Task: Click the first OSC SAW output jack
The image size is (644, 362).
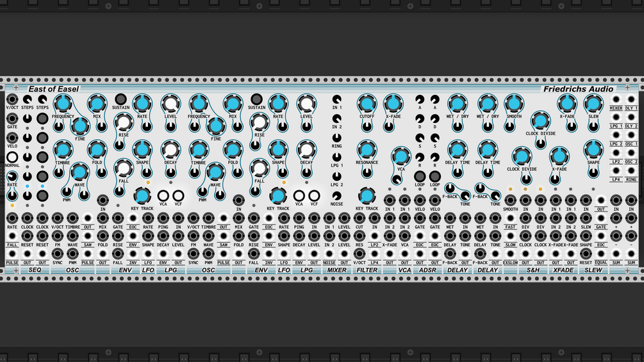Action: (x=88, y=236)
